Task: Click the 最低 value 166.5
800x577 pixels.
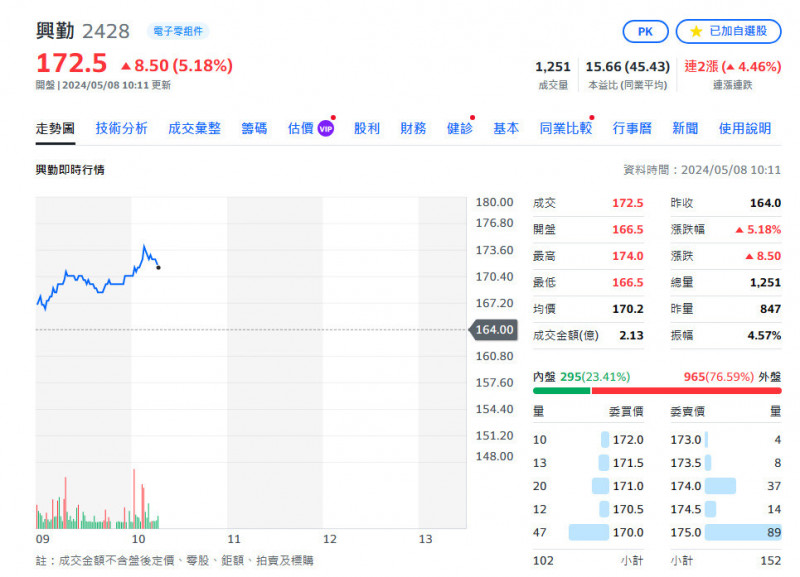Action: click(x=628, y=283)
